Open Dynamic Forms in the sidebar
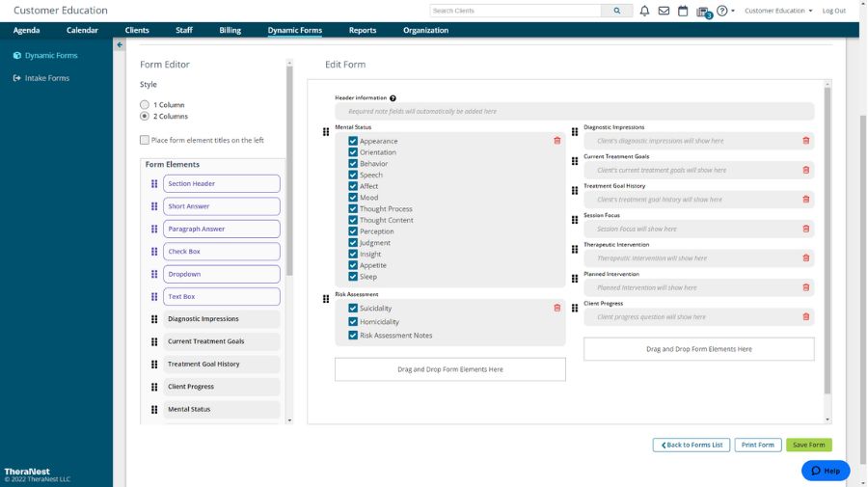The width and height of the screenshot is (868, 487). (x=45, y=55)
